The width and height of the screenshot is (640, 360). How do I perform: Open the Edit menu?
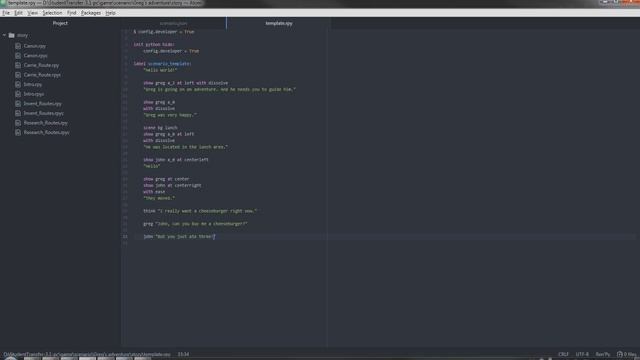point(18,13)
